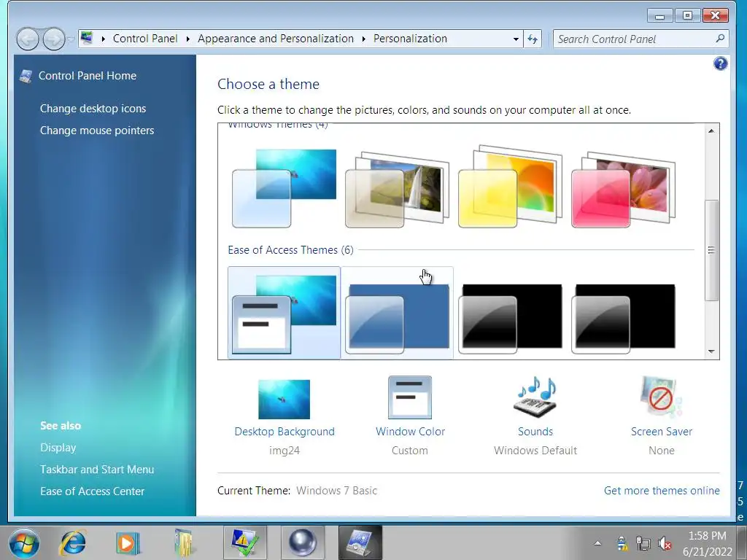Expand the arrow after Appearance and Personalization
747x560 pixels.
[x=363, y=39]
